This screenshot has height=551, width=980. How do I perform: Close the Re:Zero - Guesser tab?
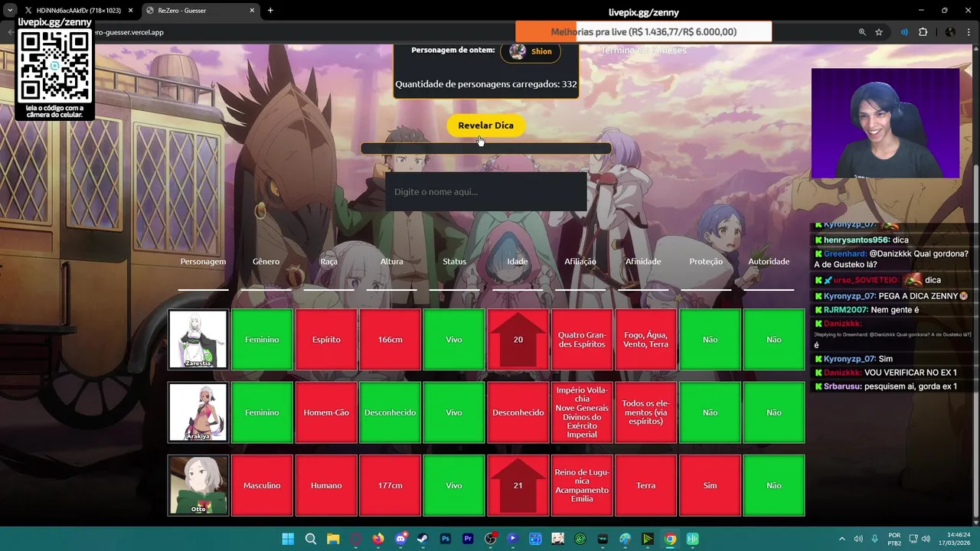pyautogui.click(x=252, y=11)
